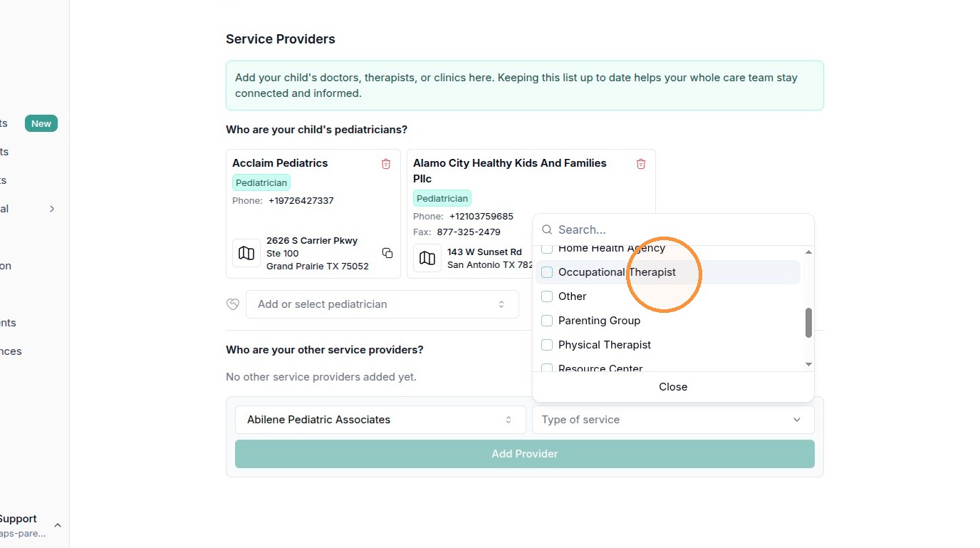Image resolution: width=980 pixels, height=548 pixels.
Task: Open the Add or select pediatrician dropdown
Action: pos(382,304)
